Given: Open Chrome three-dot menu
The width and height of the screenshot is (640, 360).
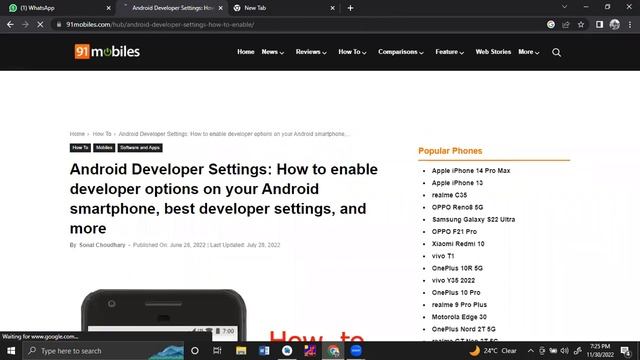Looking at the screenshot, I should [630, 24].
